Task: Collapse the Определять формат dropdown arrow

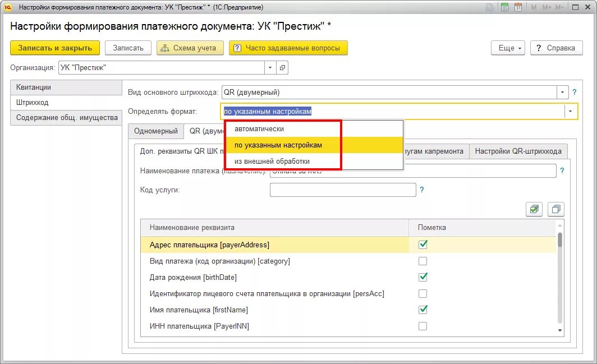Action: pos(570,111)
